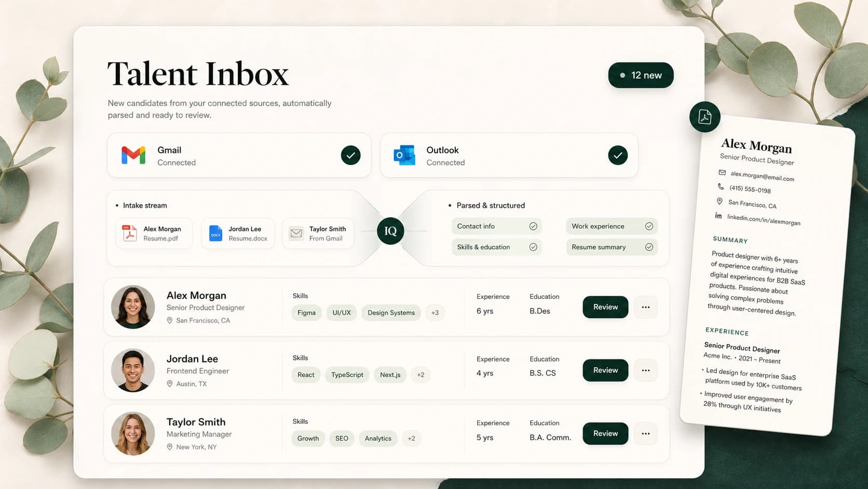Open alex.morgan@email.com on resume card
Image resolution: width=868 pixels, height=489 pixels.
(x=762, y=176)
